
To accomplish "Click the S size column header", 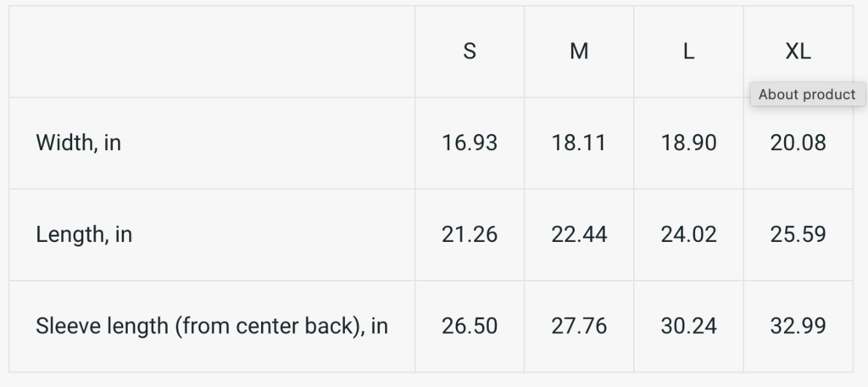I will point(470,52).
